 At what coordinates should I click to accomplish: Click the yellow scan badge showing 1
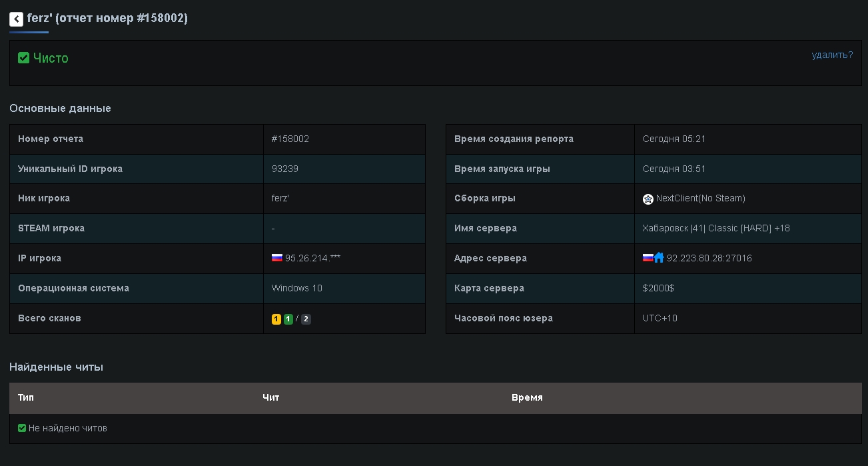pos(276,319)
